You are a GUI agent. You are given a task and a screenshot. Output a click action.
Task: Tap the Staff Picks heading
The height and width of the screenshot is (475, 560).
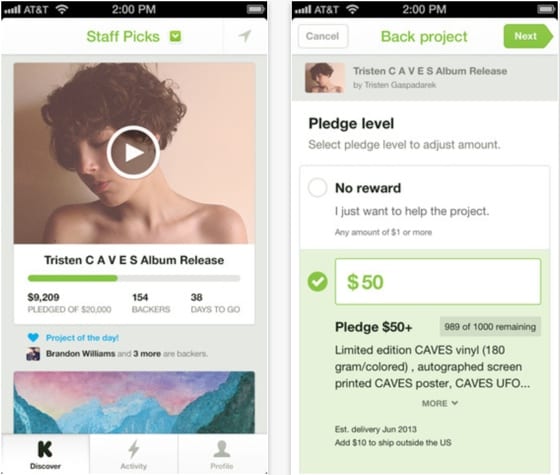(123, 36)
